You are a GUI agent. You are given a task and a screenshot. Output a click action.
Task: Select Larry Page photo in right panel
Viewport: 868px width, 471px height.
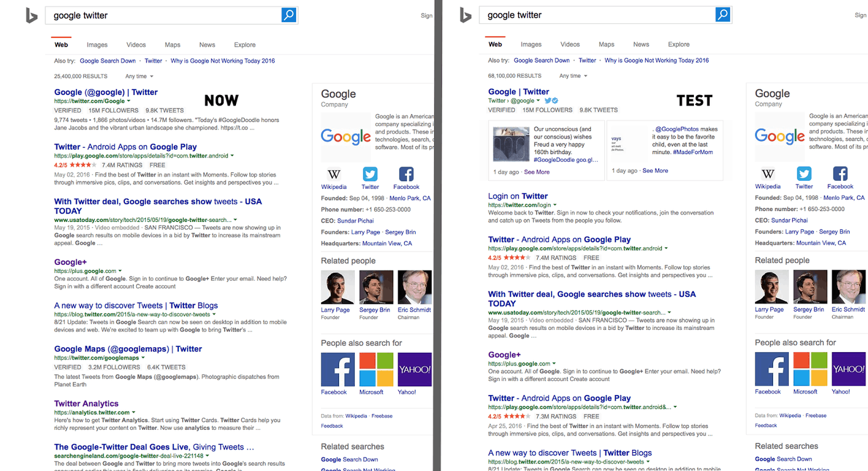pyautogui.click(x=772, y=287)
